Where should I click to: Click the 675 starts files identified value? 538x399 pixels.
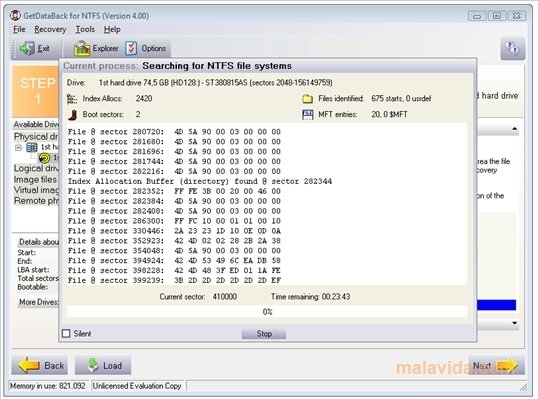click(x=401, y=98)
